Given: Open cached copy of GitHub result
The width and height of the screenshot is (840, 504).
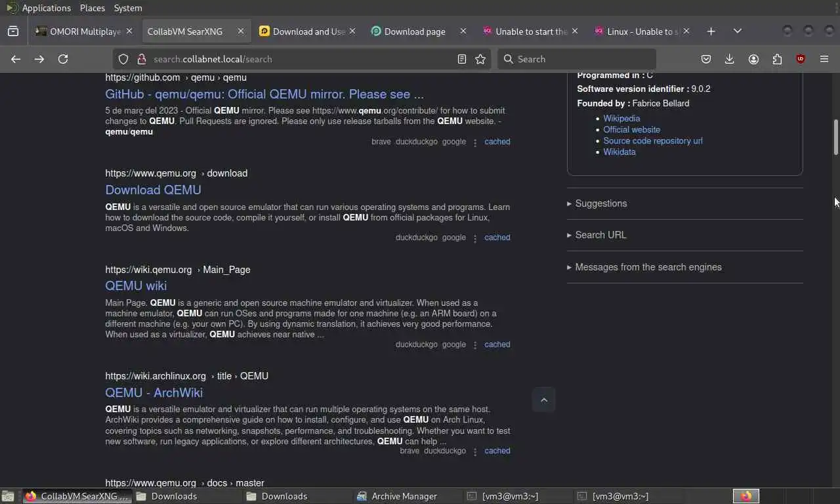Looking at the screenshot, I should point(497,142).
